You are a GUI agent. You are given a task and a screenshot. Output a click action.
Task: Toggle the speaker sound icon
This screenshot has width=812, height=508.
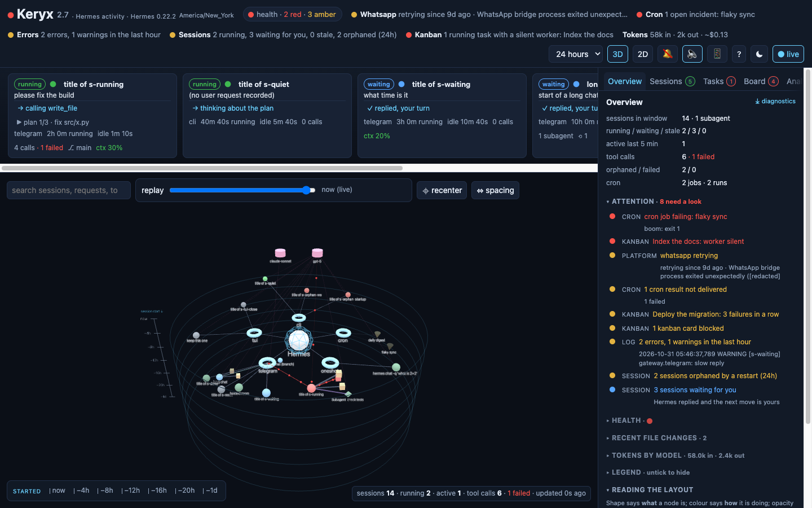[692, 54]
